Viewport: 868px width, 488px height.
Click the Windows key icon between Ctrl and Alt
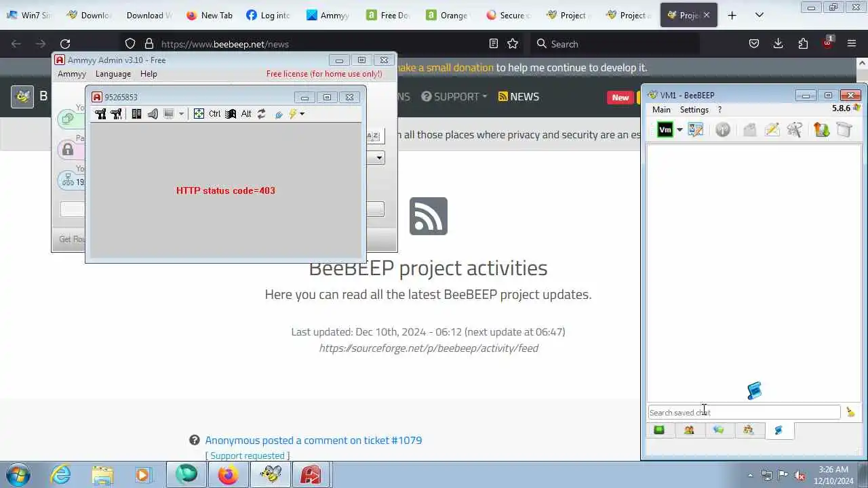coord(231,114)
